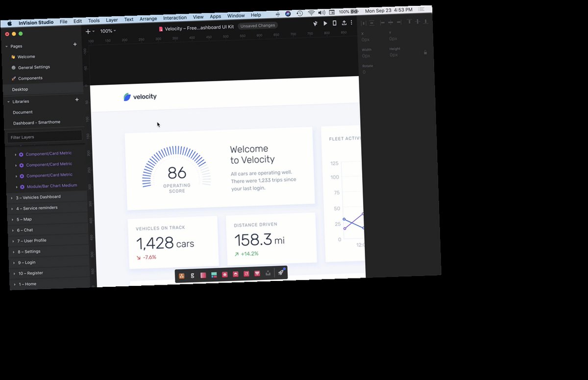Open the Wi-Fi status icon
Screen dimensions: 588x380
pos(311,13)
